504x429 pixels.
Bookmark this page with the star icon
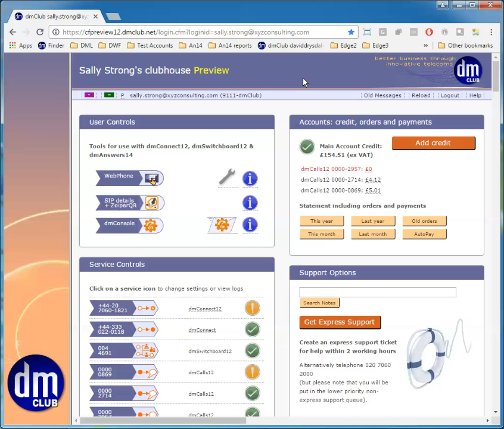coord(351,32)
